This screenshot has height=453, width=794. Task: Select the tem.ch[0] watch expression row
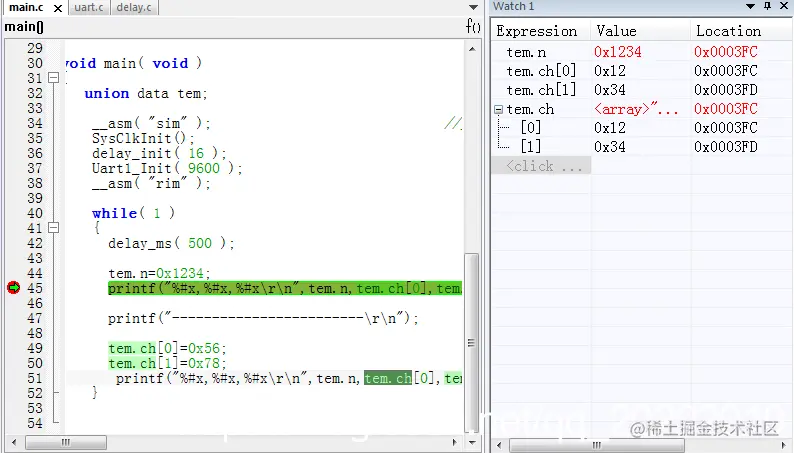coord(541,71)
